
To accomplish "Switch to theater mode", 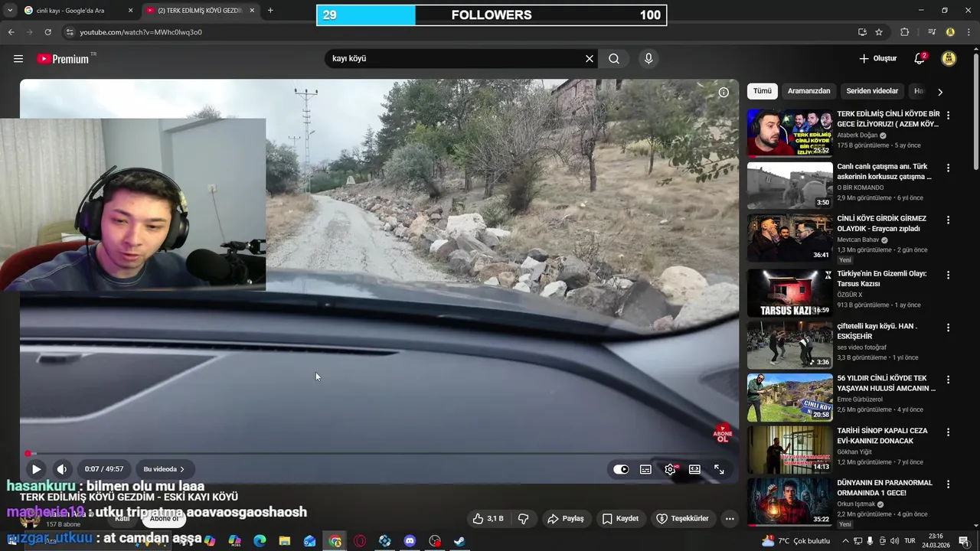I will [694, 470].
